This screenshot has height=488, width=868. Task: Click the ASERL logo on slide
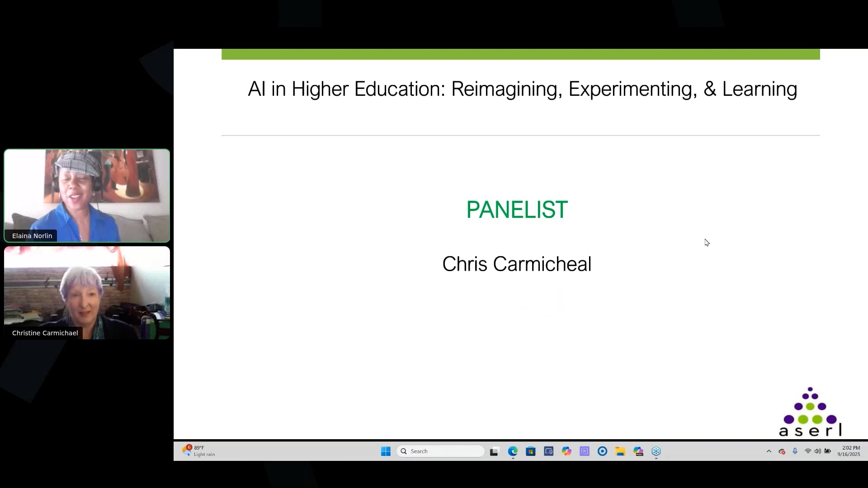click(x=810, y=412)
